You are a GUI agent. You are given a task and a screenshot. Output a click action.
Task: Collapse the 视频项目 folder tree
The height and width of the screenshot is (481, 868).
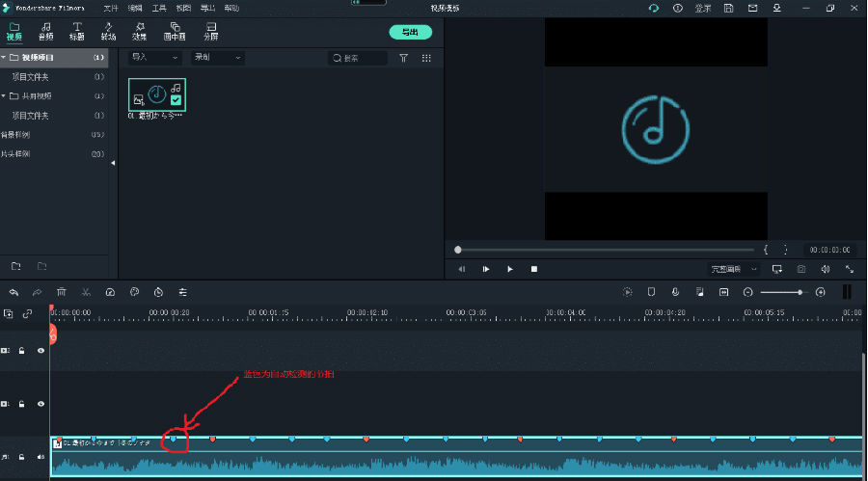tap(4, 58)
